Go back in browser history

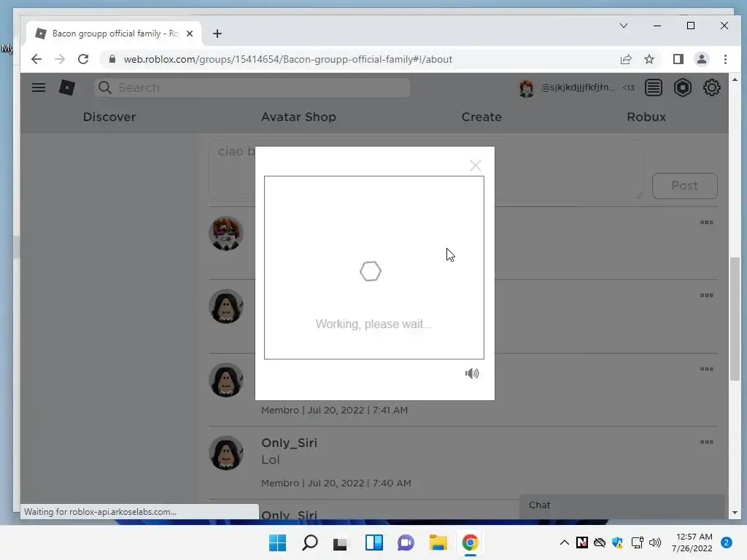(36, 59)
